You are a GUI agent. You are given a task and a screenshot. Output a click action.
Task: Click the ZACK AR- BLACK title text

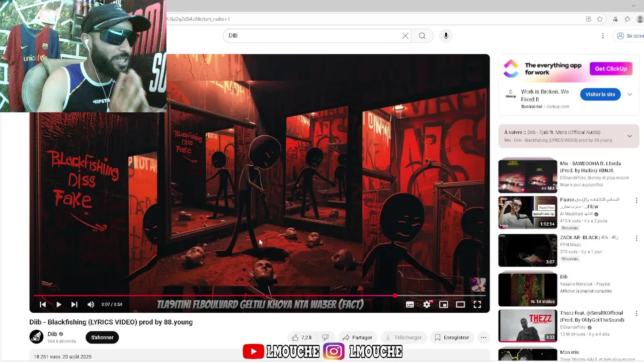point(589,237)
